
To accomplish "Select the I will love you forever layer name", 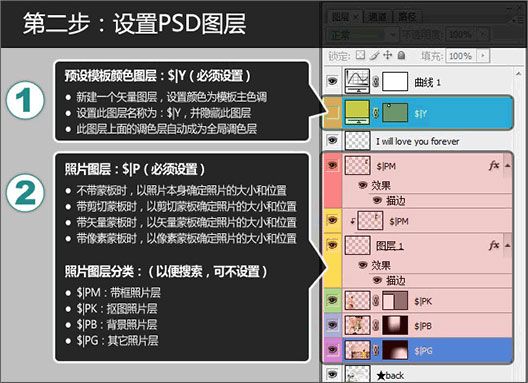I will pyautogui.click(x=418, y=141).
